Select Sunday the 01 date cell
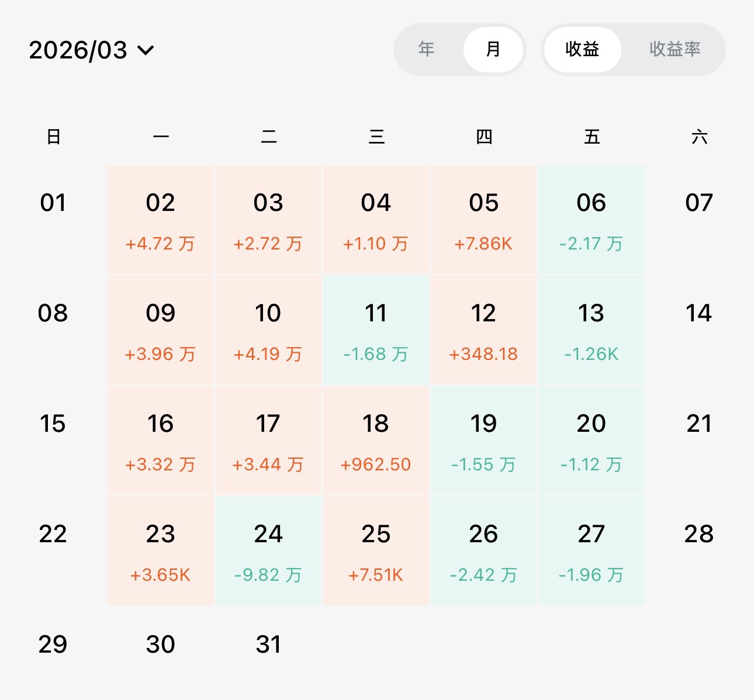The height and width of the screenshot is (700, 754). [53, 203]
